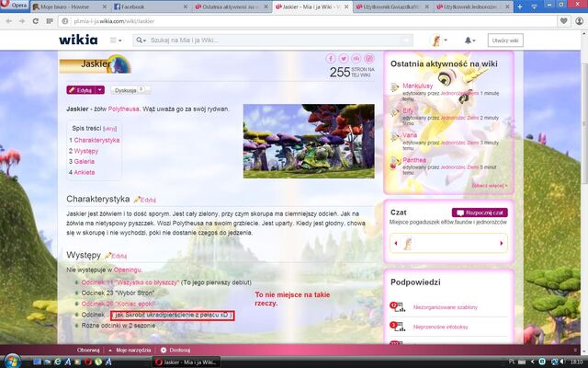Open Panthea in recent activity
Image resolution: width=588 pixels, height=368 pixels.
coord(414,160)
